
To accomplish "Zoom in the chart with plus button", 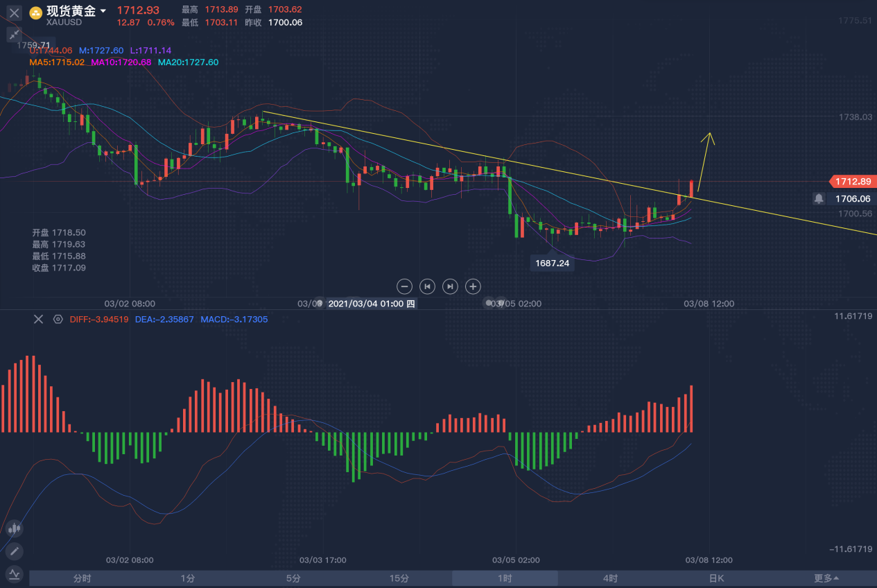I will click(x=473, y=286).
